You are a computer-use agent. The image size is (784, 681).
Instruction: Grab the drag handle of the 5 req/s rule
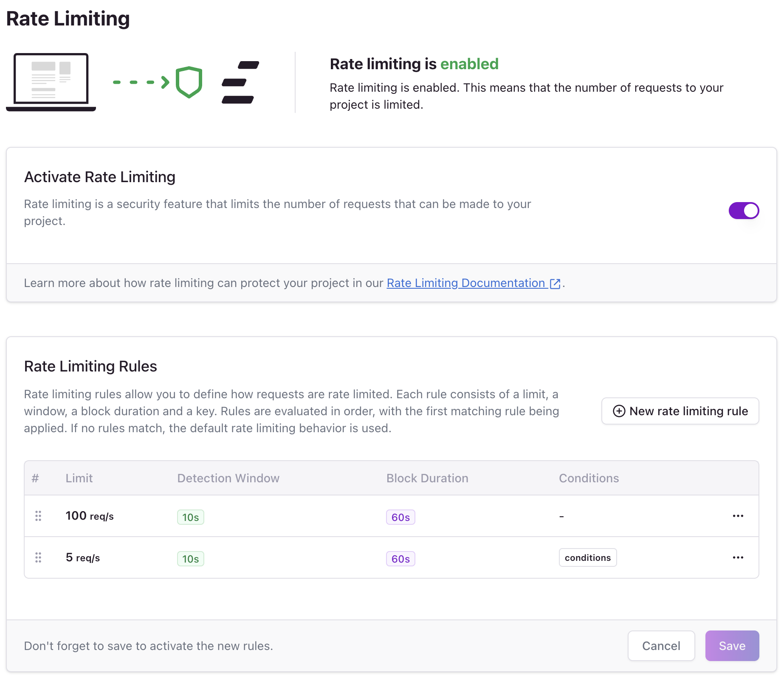point(38,557)
